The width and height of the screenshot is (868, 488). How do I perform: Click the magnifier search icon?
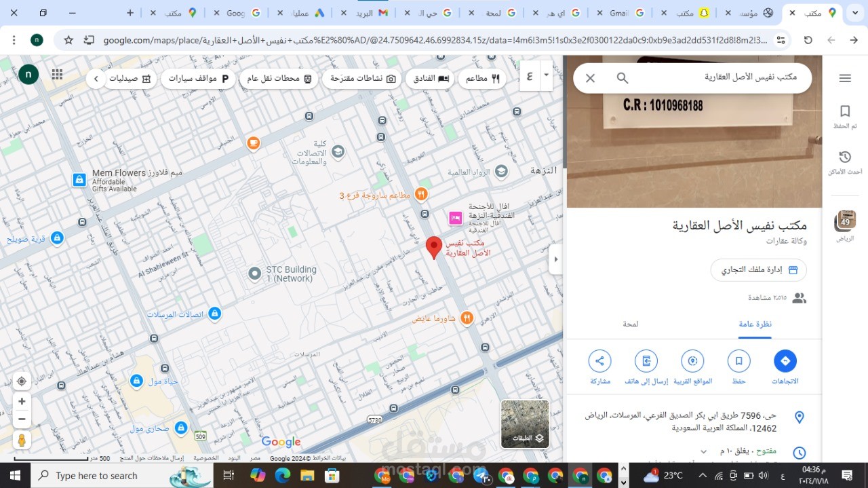(623, 78)
